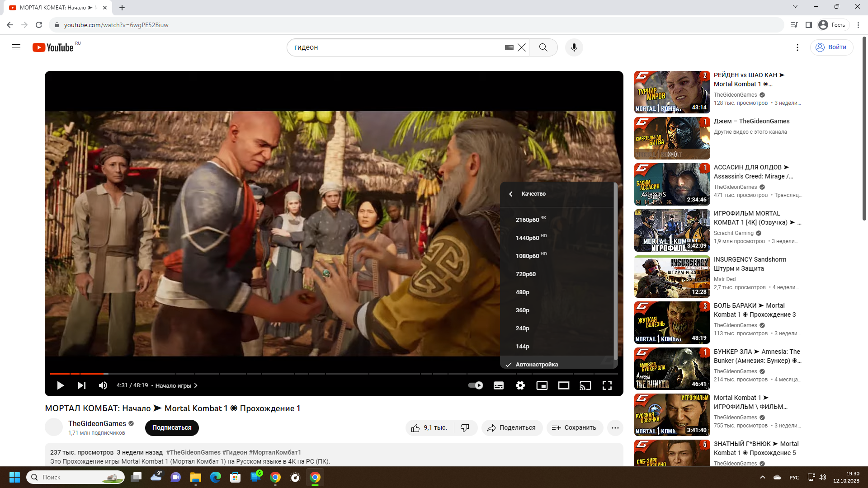Seek on the video progress bar
The image size is (868, 488).
[x=334, y=374]
